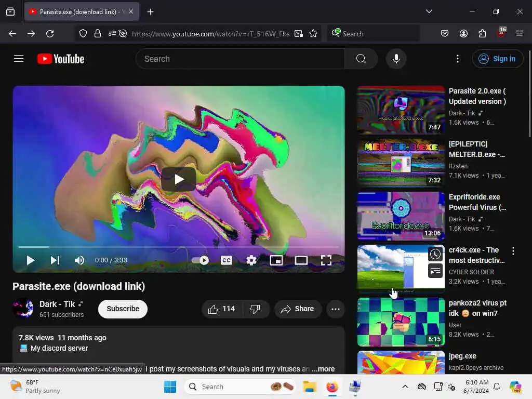The height and width of the screenshot is (399, 532).
Task: Close the Parasite.exe tab
Action: coord(131,12)
